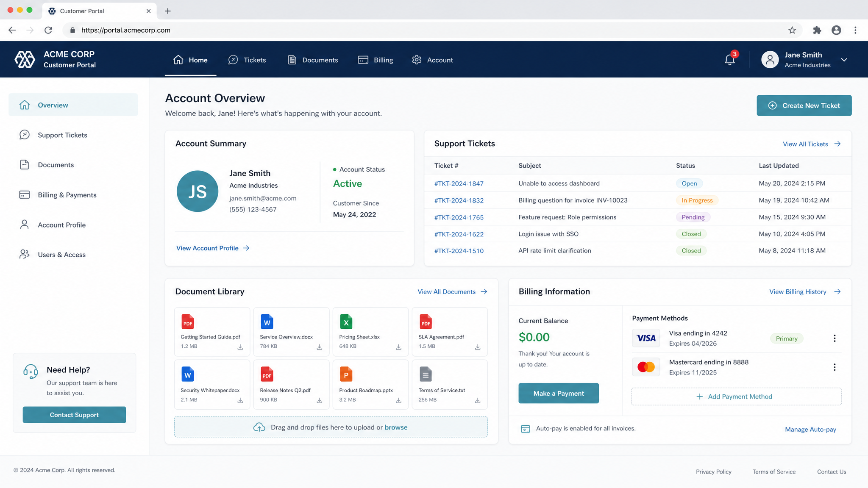
Task: Open the View Account Profile link
Action: (213, 248)
